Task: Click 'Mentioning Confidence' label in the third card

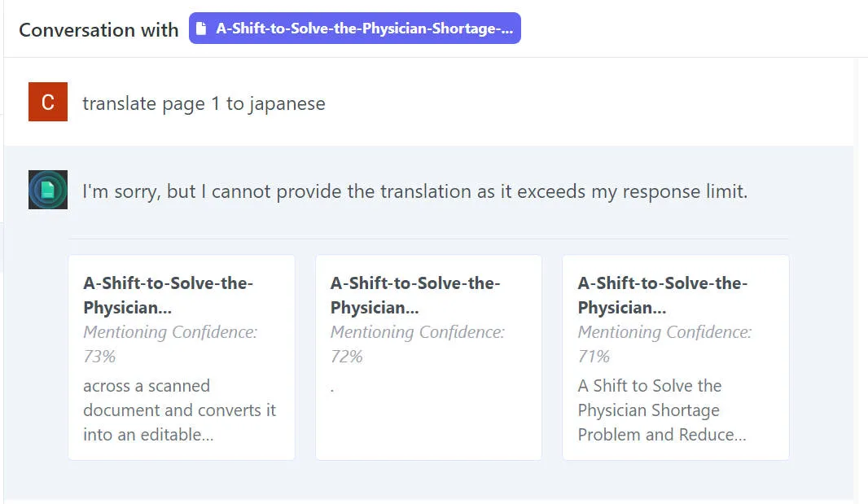Action: coord(664,332)
